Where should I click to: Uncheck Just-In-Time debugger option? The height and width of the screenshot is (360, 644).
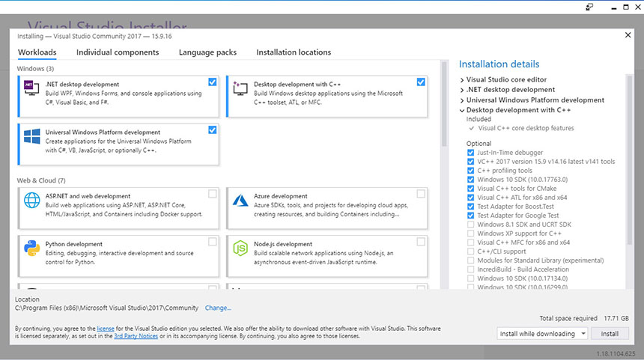pyautogui.click(x=471, y=152)
